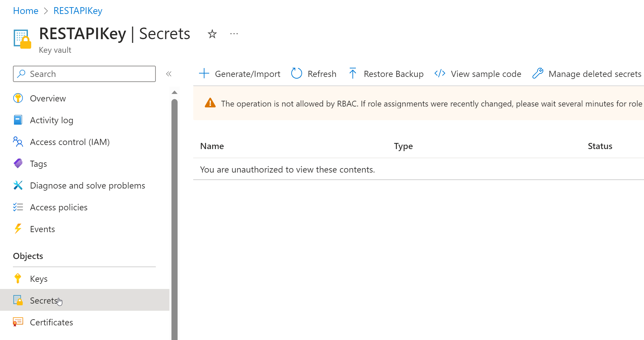644x340 pixels.
Task: Select the Keys icon in the sidebar
Action: 18,278
